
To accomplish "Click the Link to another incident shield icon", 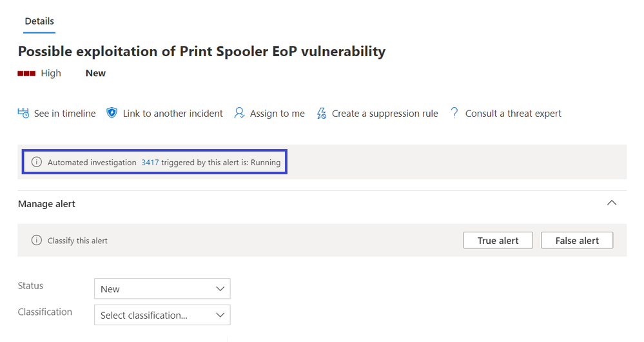I will click(x=112, y=113).
